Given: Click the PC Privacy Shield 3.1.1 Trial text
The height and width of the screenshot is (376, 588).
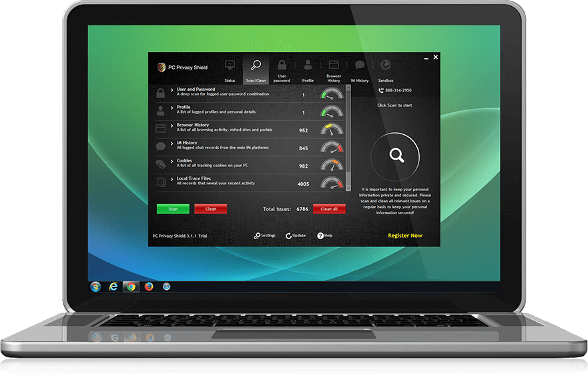Looking at the screenshot, I should coord(180,236).
